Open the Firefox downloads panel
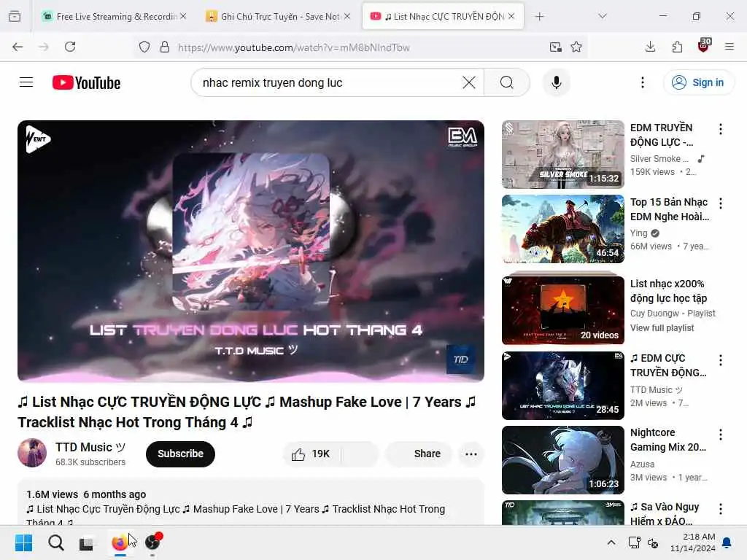The image size is (747, 560). click(x=650, y=47)
